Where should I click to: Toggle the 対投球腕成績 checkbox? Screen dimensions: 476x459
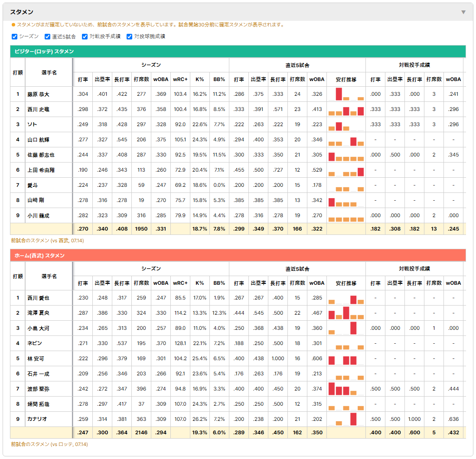coord(129,36)
